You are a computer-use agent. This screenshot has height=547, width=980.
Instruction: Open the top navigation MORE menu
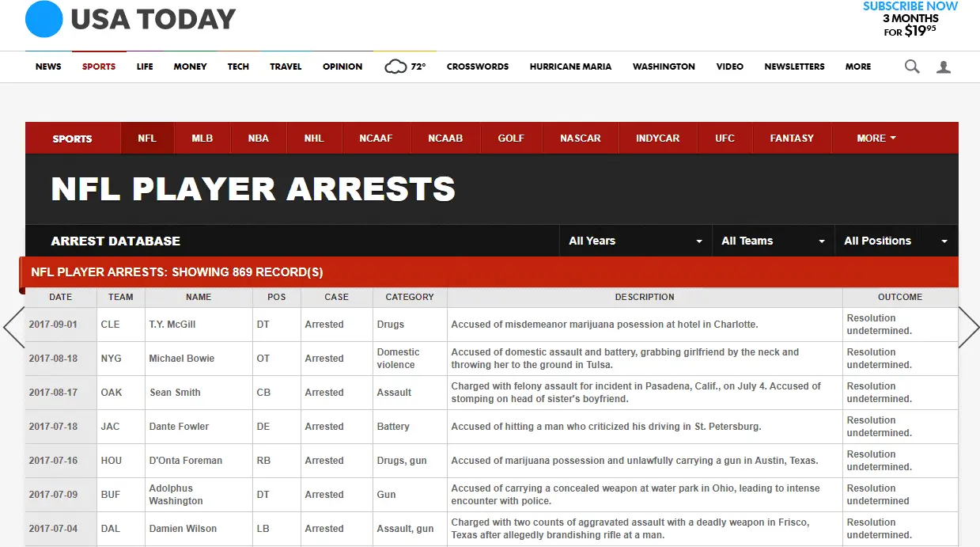pyautogui.click(x=858, y=66)
